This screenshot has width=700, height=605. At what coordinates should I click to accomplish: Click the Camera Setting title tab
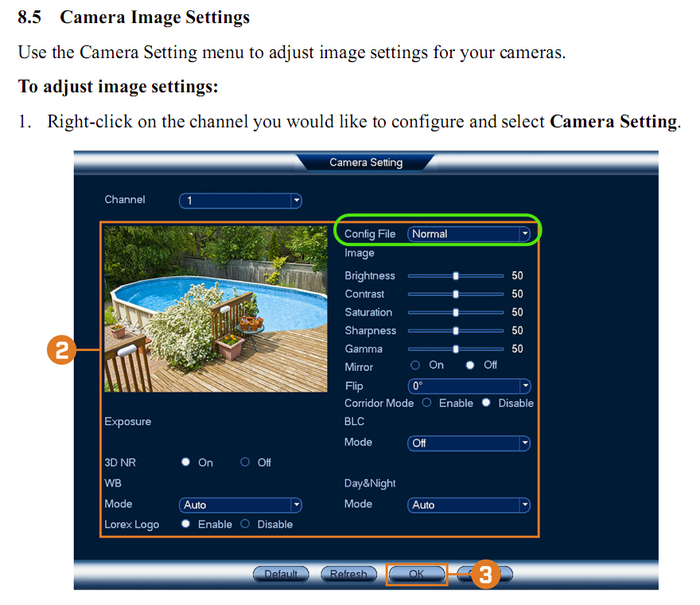pos(366,162)
